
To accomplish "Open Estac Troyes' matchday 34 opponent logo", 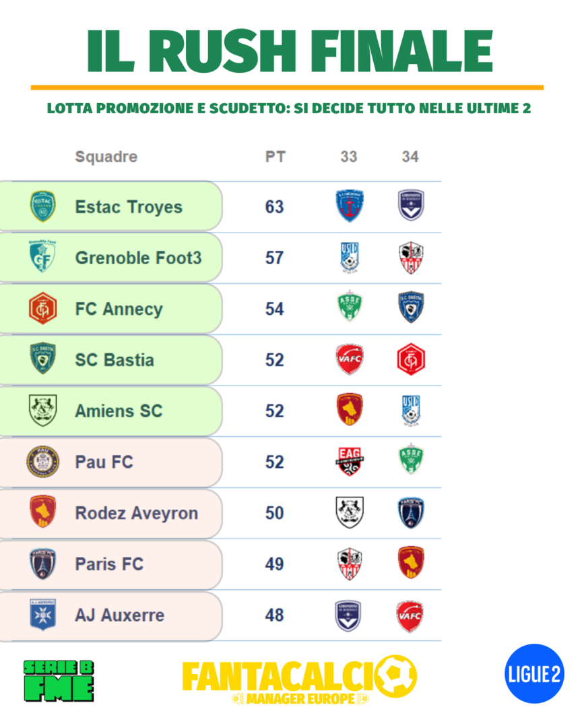I will [410, 206].
